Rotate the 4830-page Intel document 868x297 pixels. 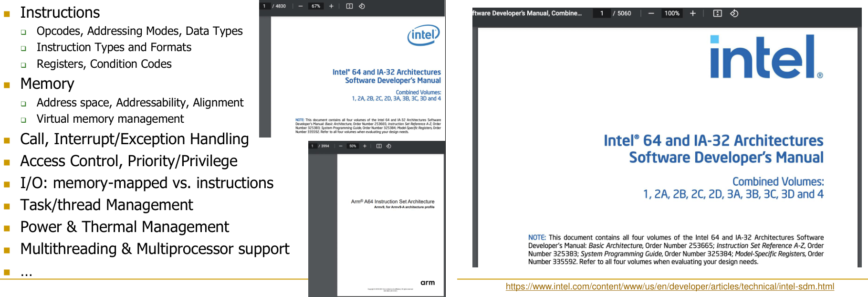pos(362,6)
